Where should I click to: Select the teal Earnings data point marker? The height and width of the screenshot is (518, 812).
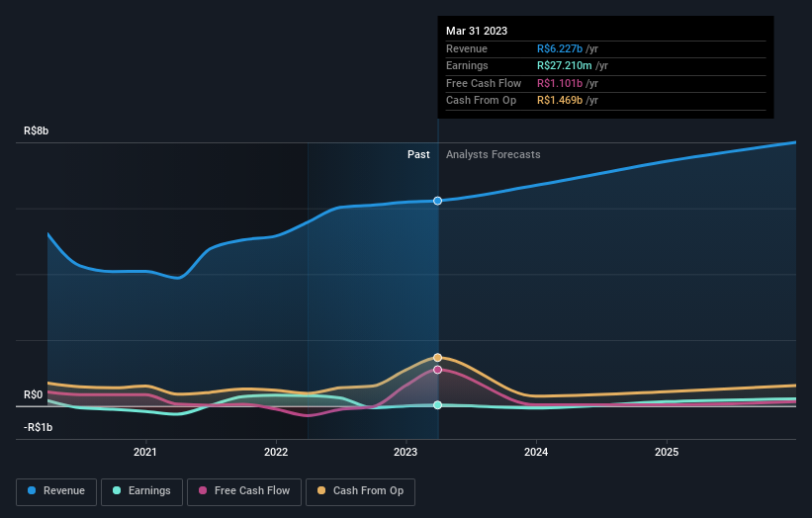[437, 405]
